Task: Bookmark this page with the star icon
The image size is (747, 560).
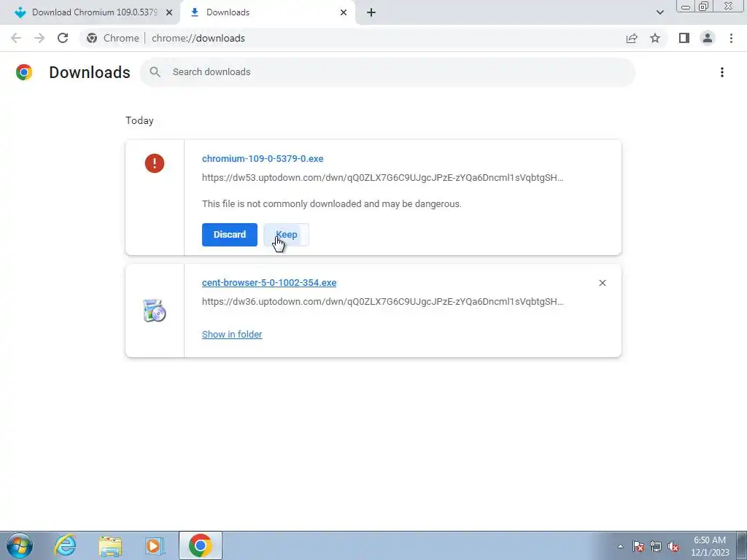Action: coord(655,38)
